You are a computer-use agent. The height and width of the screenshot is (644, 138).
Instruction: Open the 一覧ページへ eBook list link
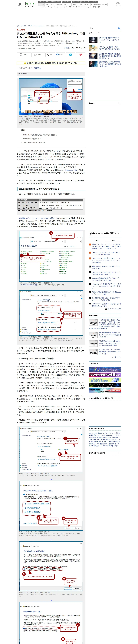(117, 357)
